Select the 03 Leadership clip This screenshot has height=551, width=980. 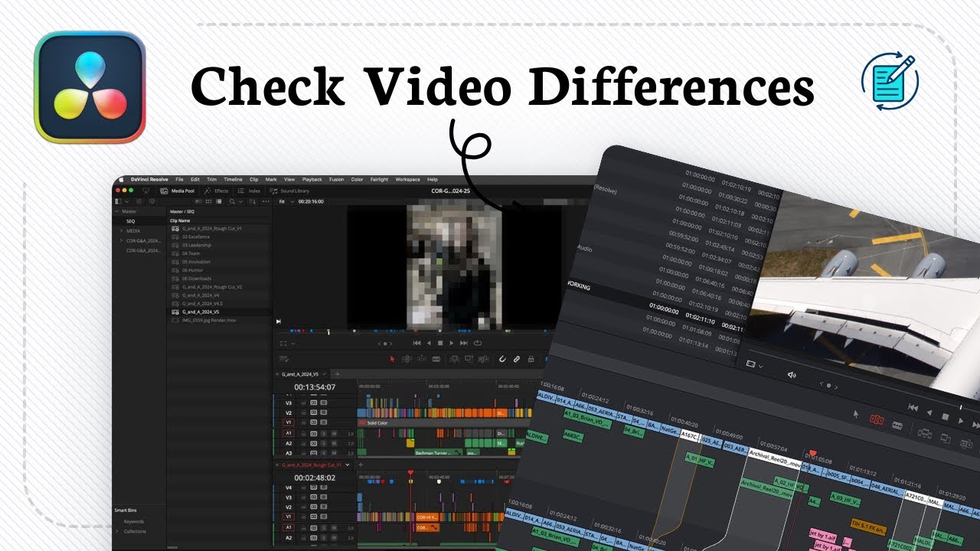pos(196,245)
